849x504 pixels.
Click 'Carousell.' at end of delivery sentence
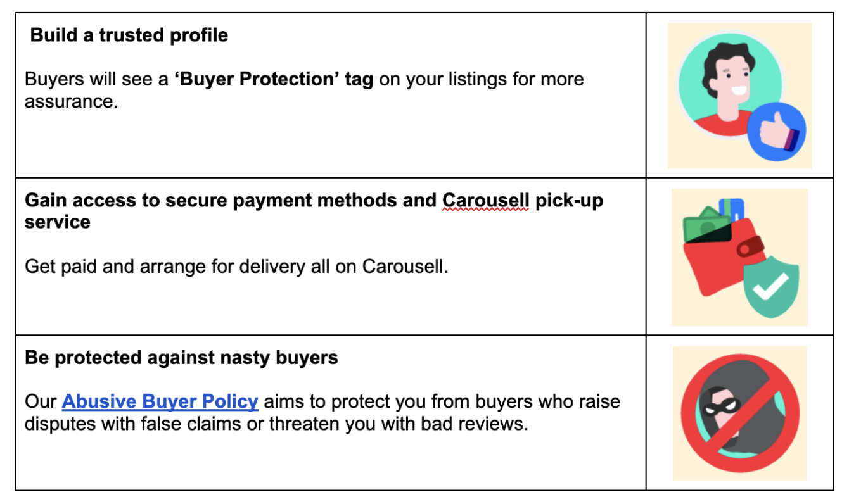[x=405, y=267]
